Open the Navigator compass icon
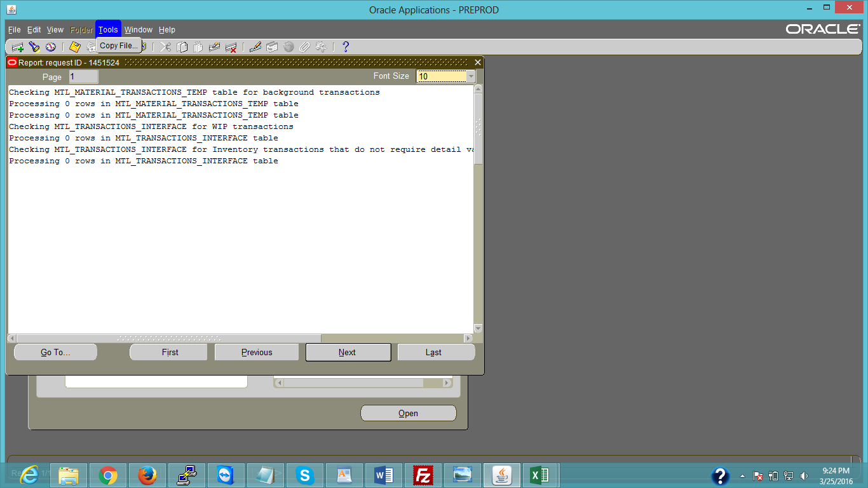Image resolution: width=868 pixels, height=488 pixels. point(50,47)
